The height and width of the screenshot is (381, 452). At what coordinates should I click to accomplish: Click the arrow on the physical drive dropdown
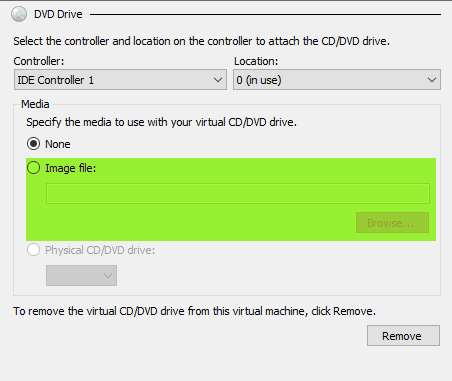107,276
